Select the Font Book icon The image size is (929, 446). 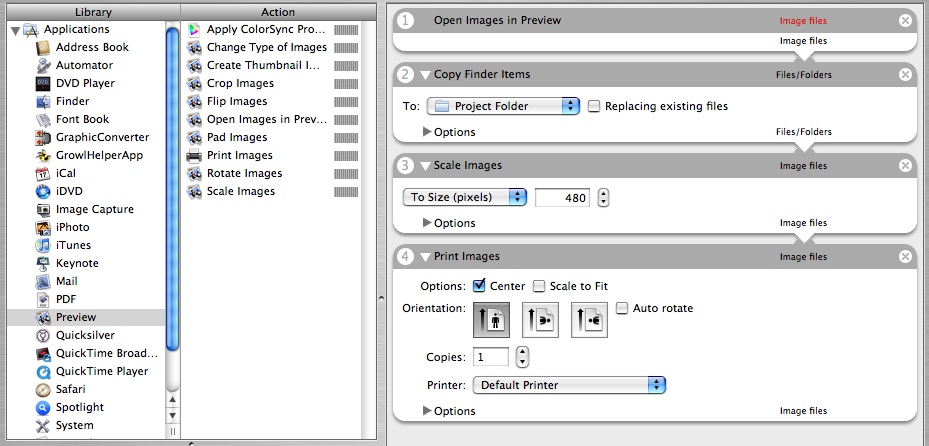pyautogui.click(x=43, y=120)
